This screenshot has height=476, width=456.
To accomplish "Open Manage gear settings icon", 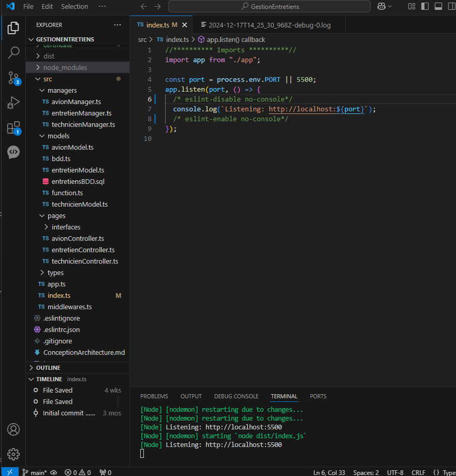I will [13, 454].
